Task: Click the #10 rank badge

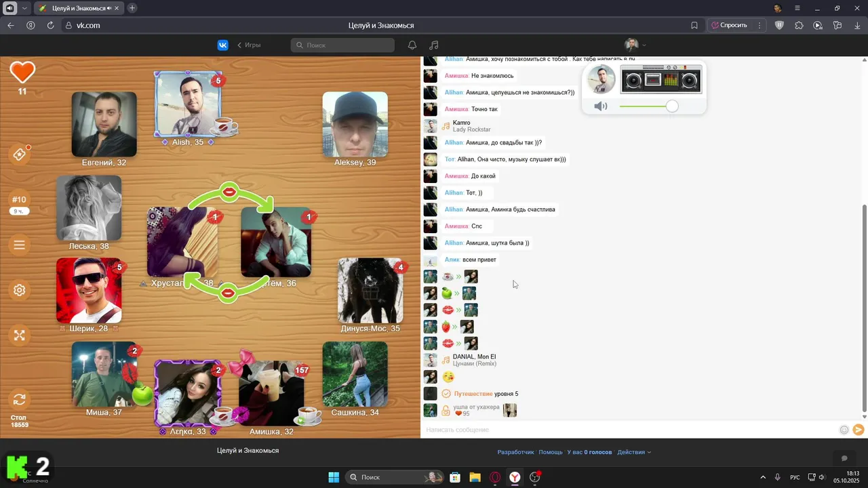Action: pos(19,199)
